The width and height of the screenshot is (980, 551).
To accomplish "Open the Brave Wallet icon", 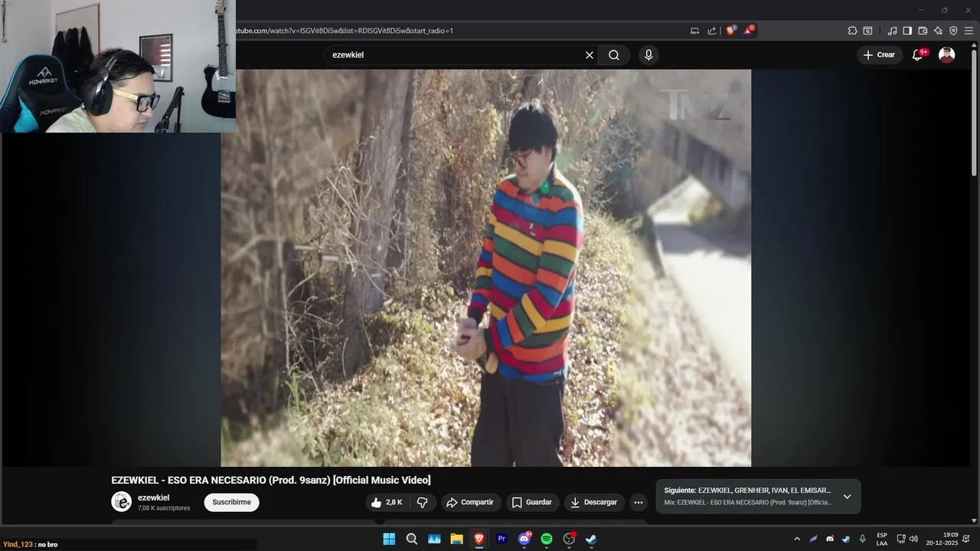I will [923, 31].
